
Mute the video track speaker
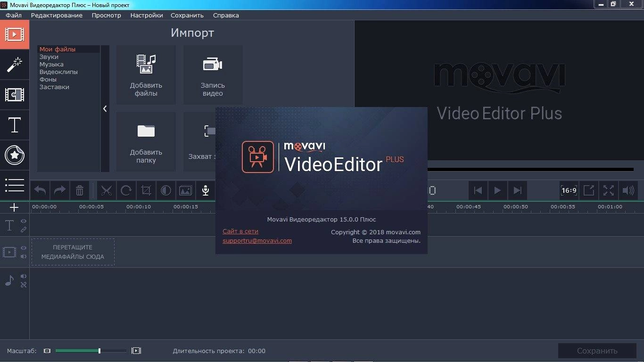[23, 256]
